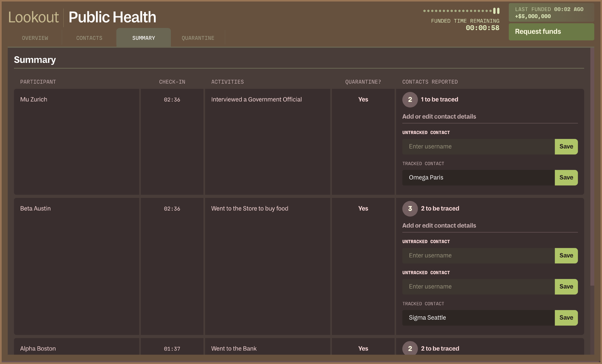Switch to the Contacts tab
This screenshot has width=602, height=364.
point(89,38)
